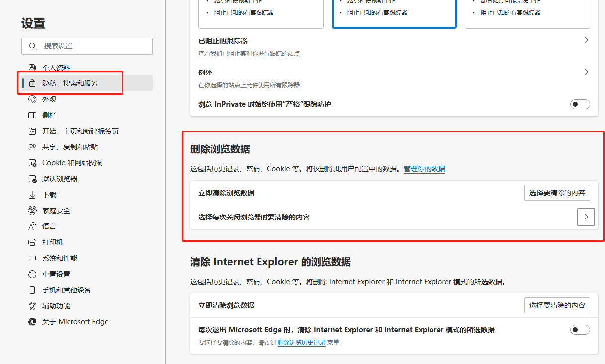Click the 关于 Microsoft Edge logo icon

(x=32, y=321)
